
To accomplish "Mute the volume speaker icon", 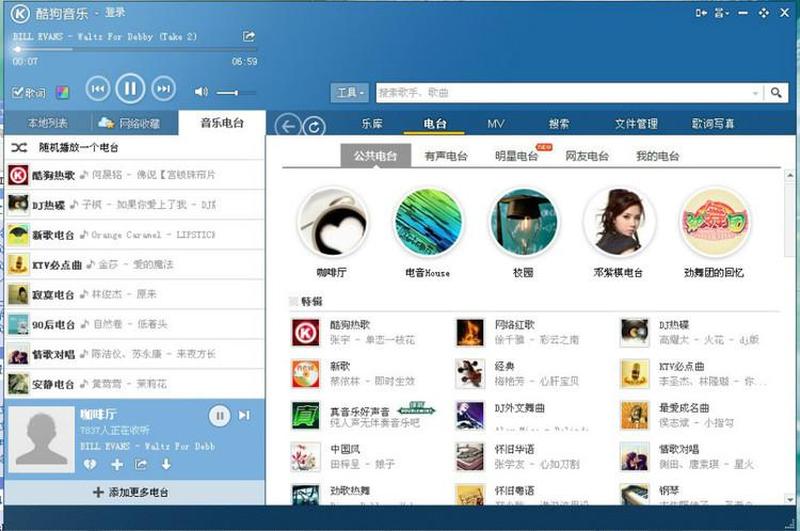I will (x=201, y=92).
